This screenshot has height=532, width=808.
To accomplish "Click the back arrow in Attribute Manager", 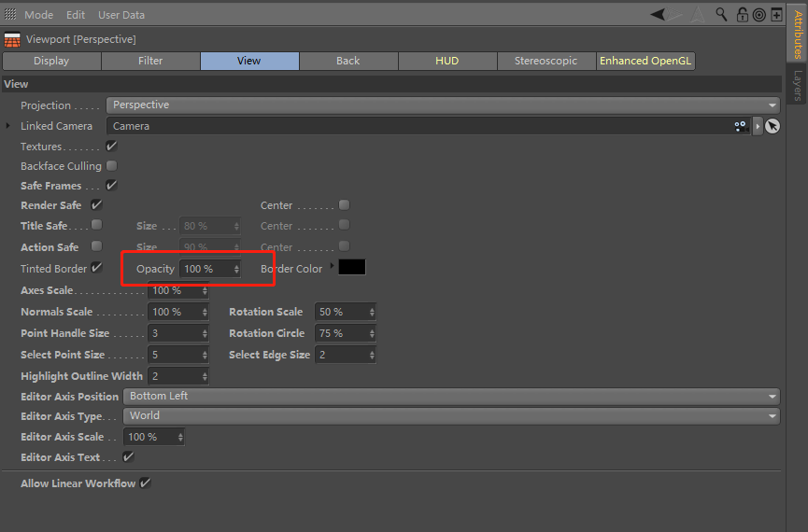I will pos(659,14).
